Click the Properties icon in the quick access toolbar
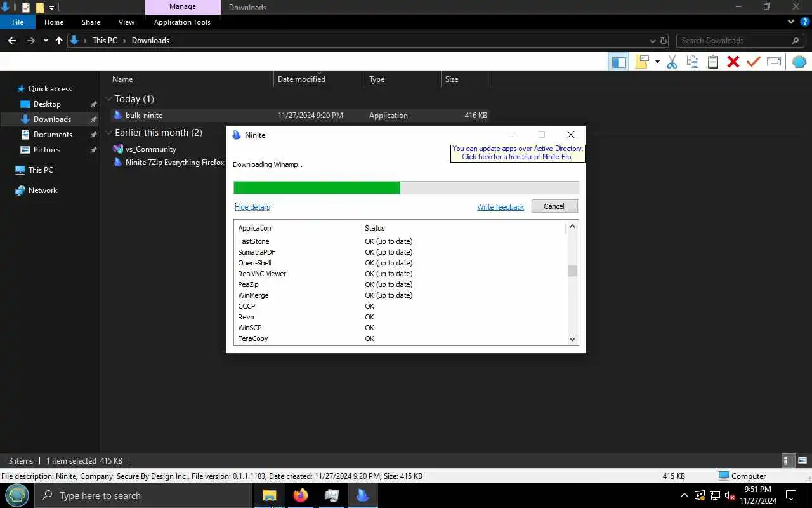Screen dimensions: 812x508 25,8
